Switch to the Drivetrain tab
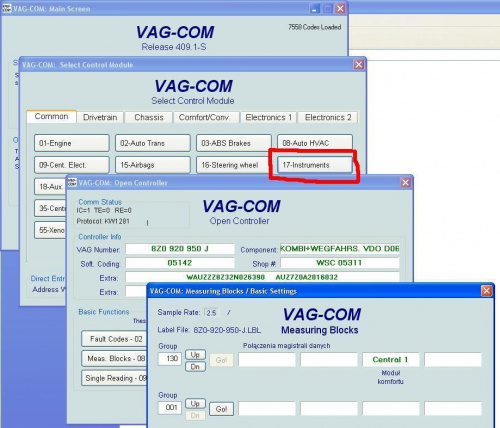This screenshot has width=500, height=428. (100, 117)
